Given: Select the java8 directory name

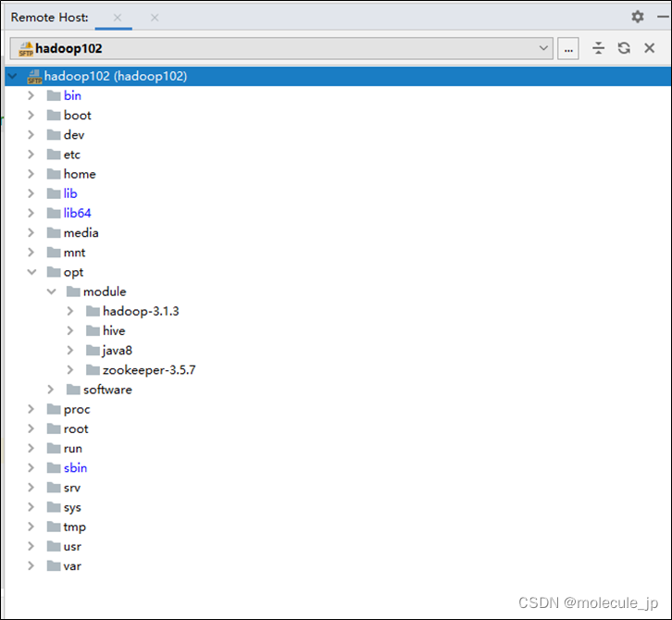Looking at the screenshot, I should pos(117,351).
